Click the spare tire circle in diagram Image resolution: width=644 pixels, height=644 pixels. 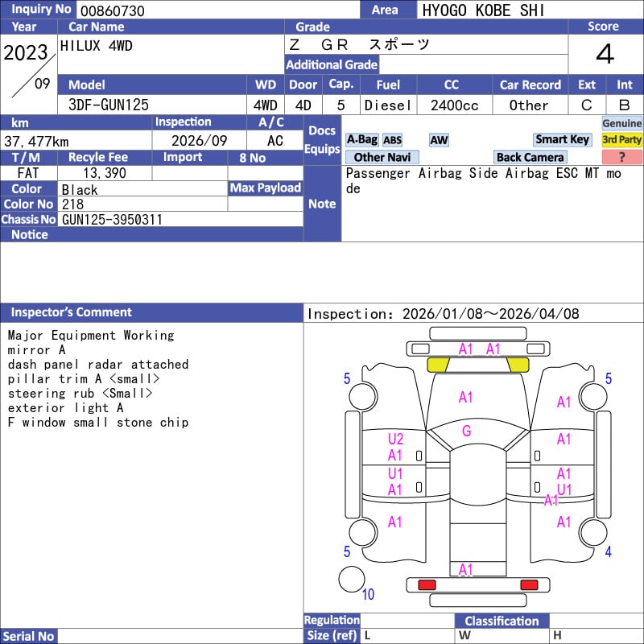(x=351, y=580)
